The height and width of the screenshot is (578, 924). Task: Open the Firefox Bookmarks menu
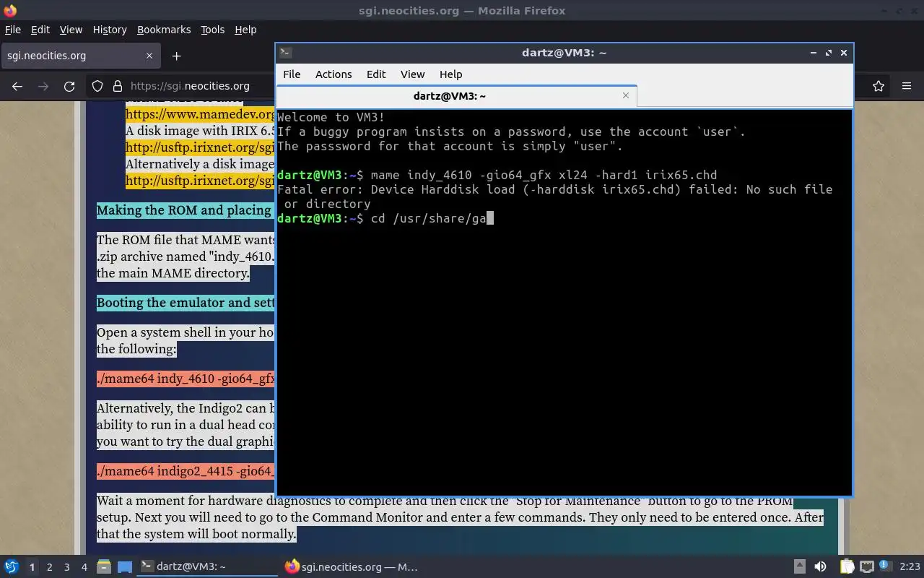164,30
